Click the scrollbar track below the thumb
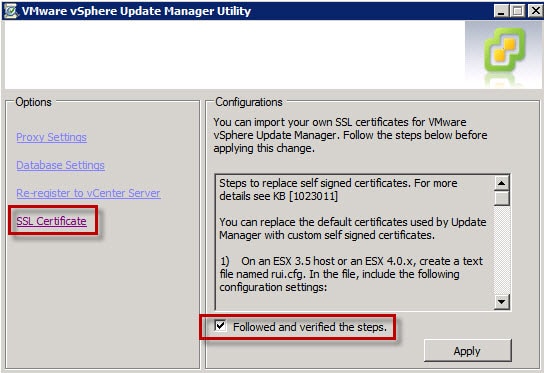The height and width of the screenshot is (373, 544). 502,250
